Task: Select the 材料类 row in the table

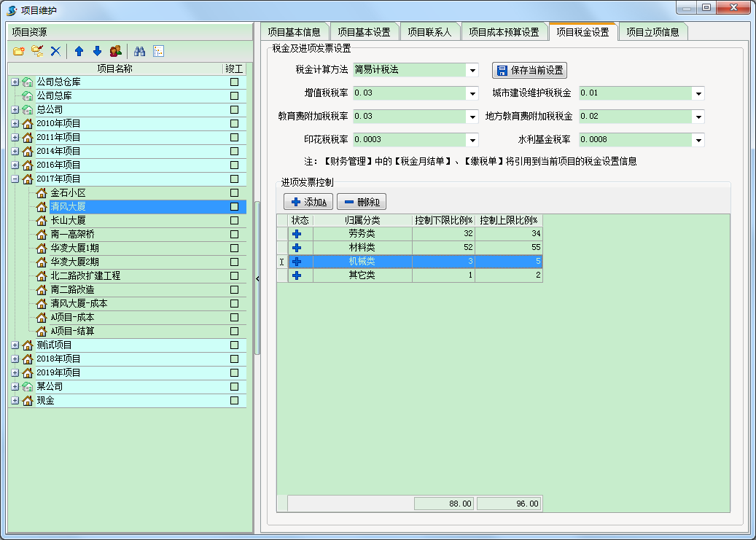Action: [362, 248]
